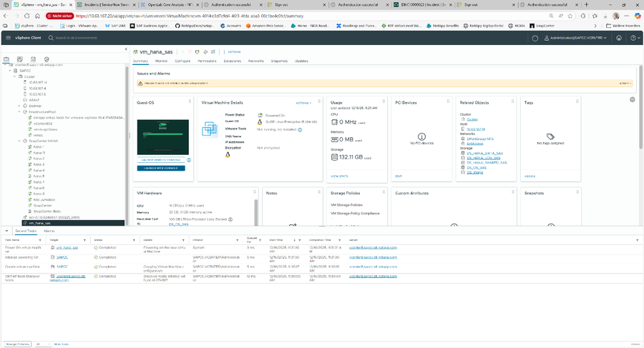Expand the Dotmar resource pool node
The width and height of the screenshot is (644, 348).
tap(19, 106)
